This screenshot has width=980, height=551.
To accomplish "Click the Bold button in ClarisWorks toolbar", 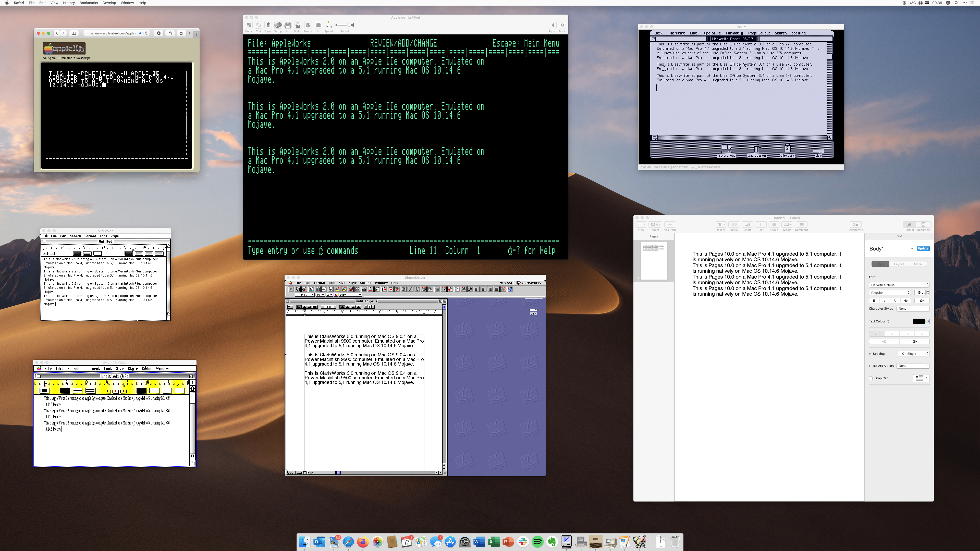I will coord(404,289).
